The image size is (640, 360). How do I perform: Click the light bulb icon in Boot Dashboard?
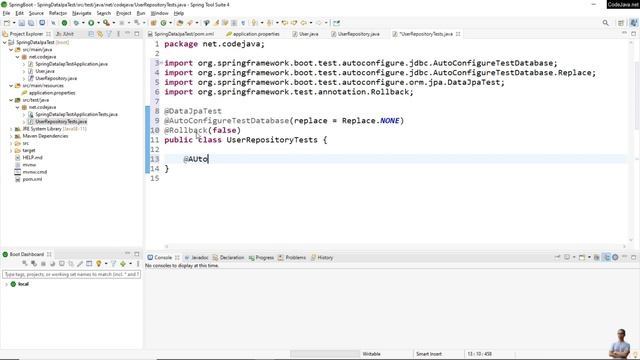click(98, 264)
